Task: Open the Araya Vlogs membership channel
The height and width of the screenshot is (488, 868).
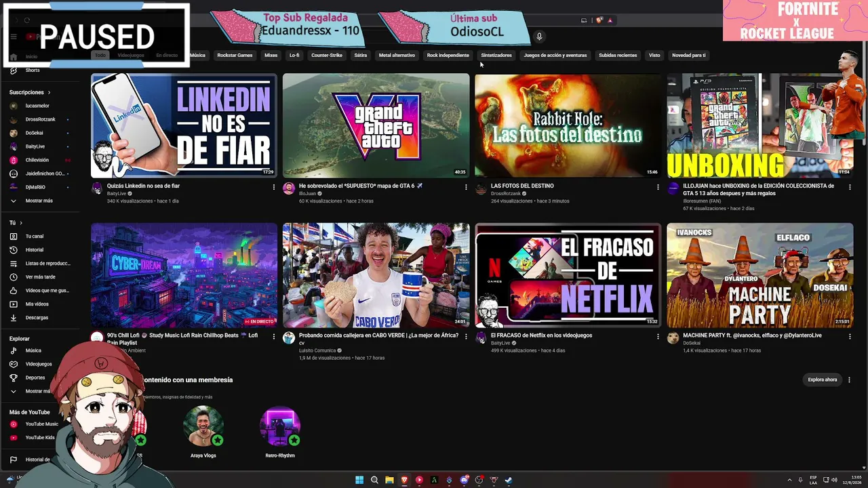Action: tap(203, 432)
